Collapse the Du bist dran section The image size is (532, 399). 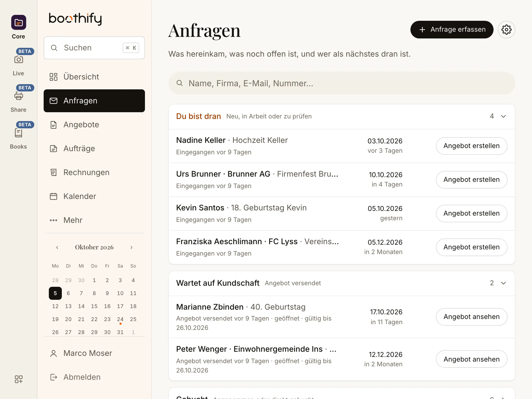point(503,116)
